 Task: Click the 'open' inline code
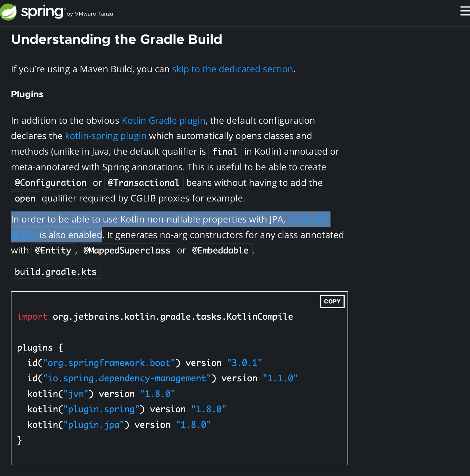tap(25, 198)
